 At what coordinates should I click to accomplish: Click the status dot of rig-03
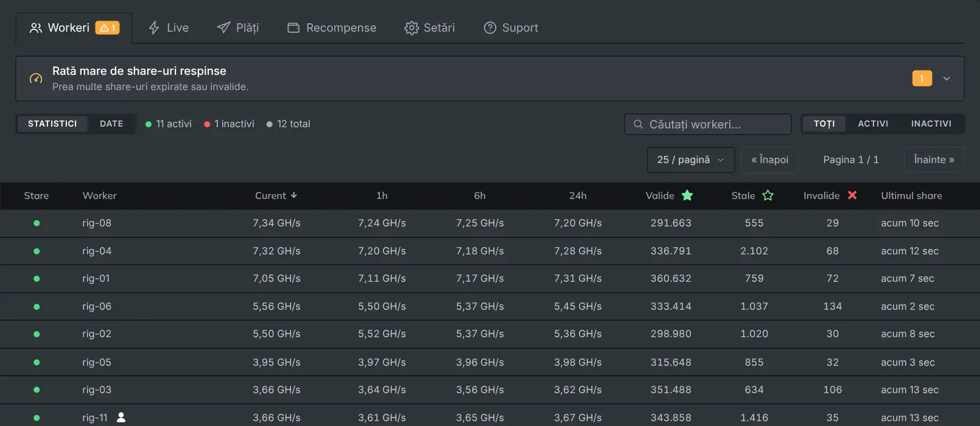(37, 389)
